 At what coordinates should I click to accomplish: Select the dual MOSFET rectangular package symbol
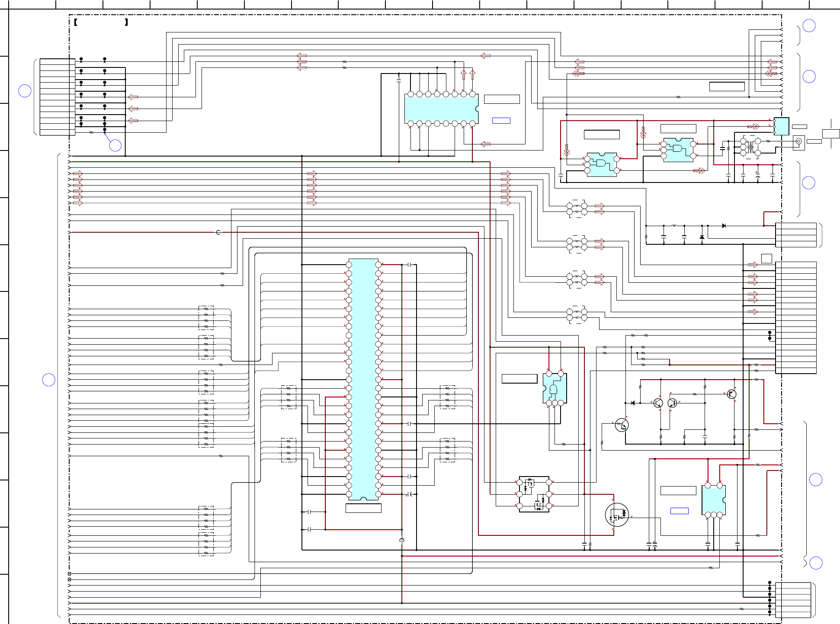click(534, 494)
